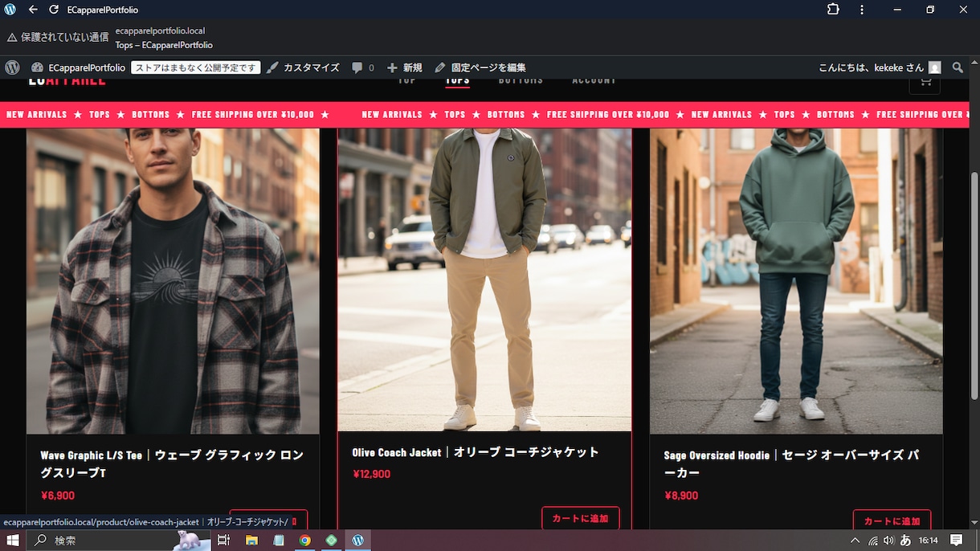Click 固定ページを編集 to edit page
The image size is (980, 551).
pyautogui.click(x=480, y=67)
